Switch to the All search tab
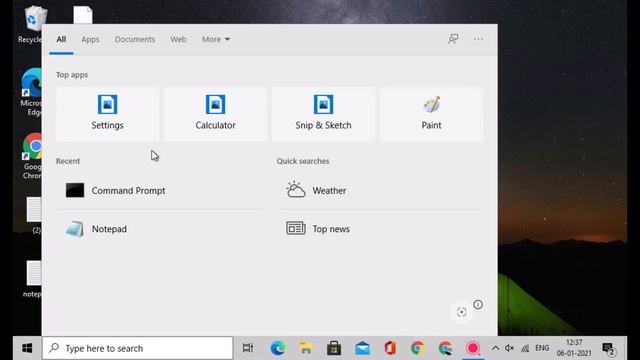 coord(61,39)
